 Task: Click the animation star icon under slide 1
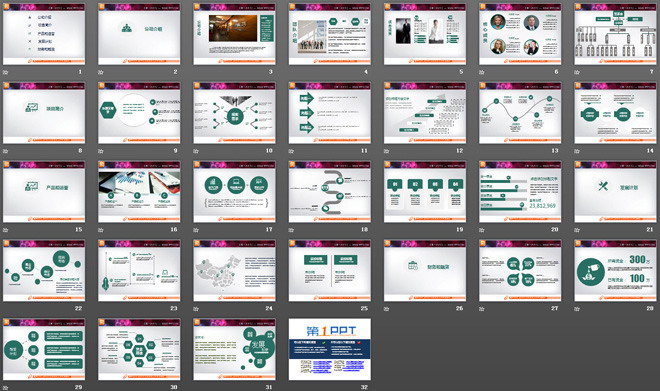5,72
